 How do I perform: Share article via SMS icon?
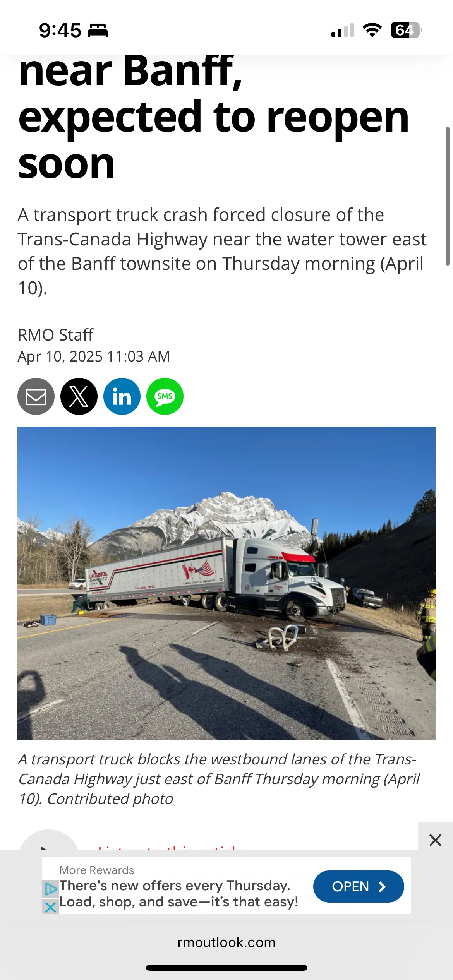click(x=165, y=396)
